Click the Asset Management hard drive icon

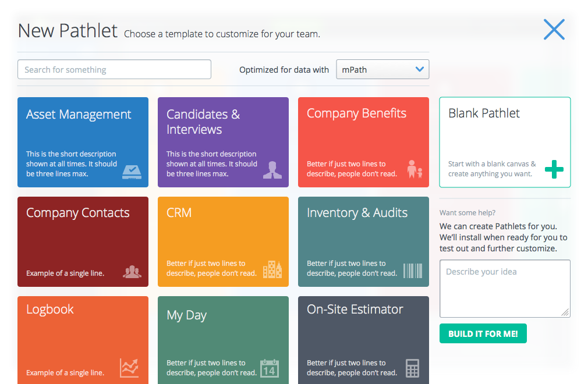pyautogui.click(x=131, y=170)
